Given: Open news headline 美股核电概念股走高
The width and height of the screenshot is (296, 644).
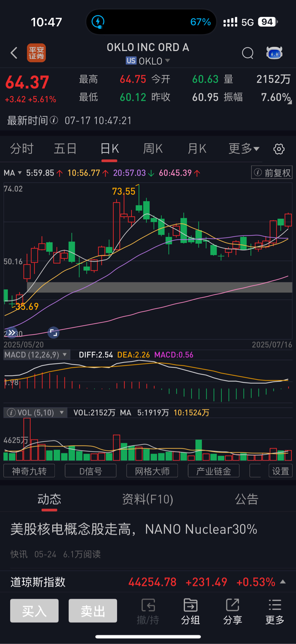Looking at the screenshot, I should click(x=134, y=529).
